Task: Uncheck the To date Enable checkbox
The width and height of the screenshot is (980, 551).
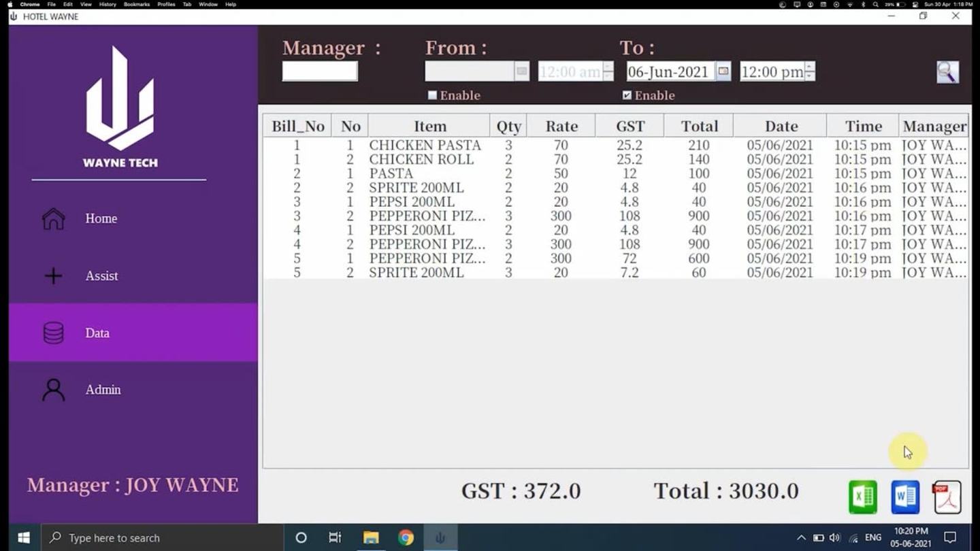Action: click(627, 95)
